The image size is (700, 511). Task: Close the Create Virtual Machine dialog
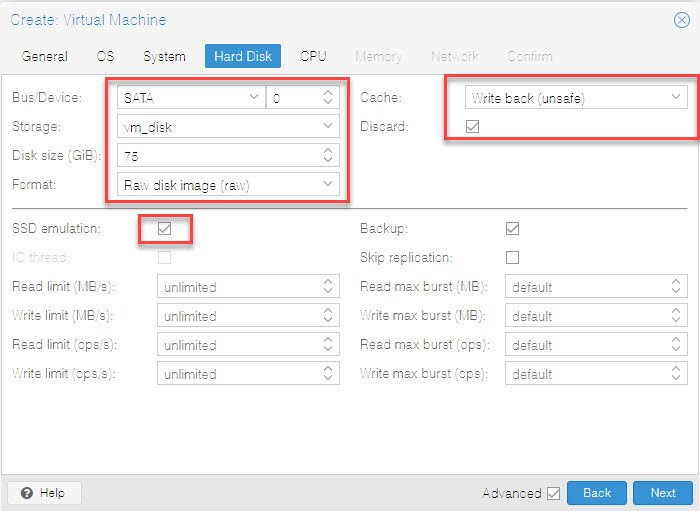[682, 20]
